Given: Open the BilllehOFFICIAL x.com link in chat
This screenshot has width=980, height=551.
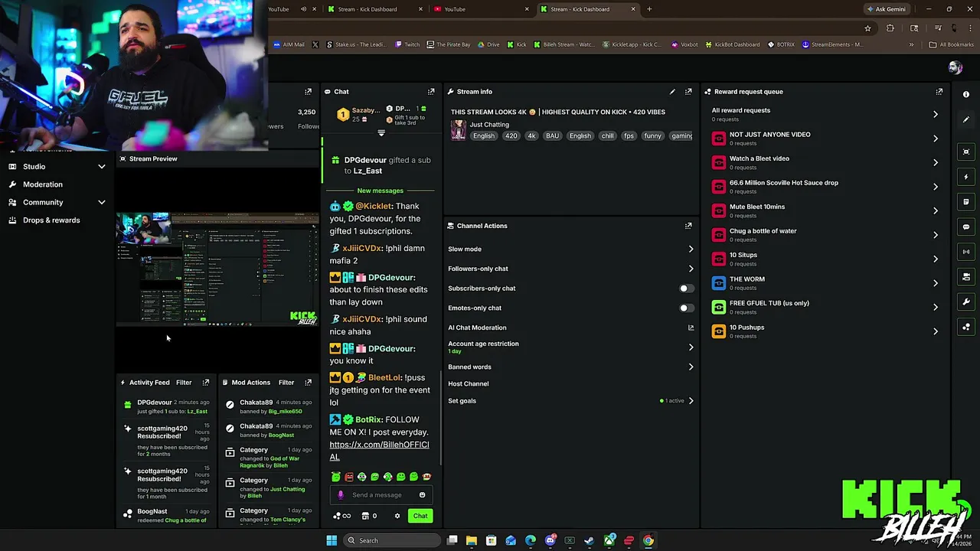Looking at the screenshot, I should 379,451.
